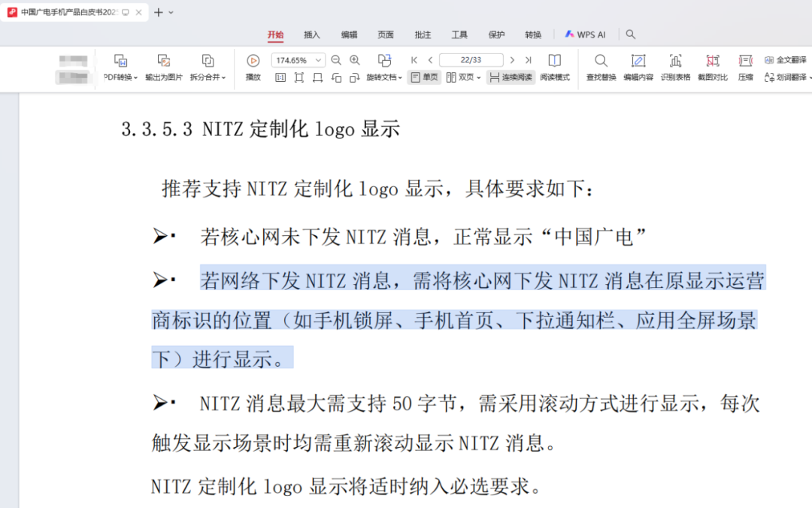Select the Recognize Table tool
The height and width of the screenshot is (508, 812).
point(675,61)
